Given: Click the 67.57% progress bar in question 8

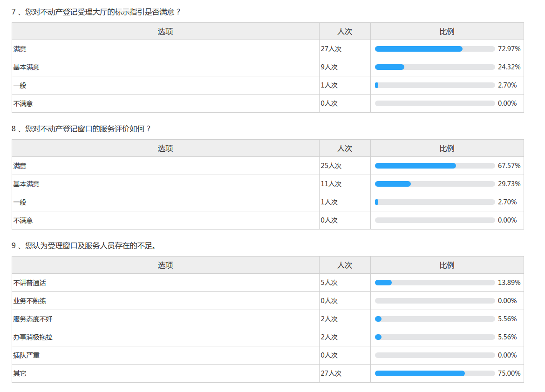Looking at the screenshot, I should point(434,166).
